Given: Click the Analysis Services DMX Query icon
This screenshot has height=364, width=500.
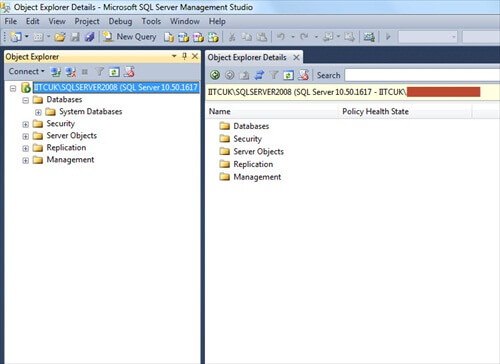Looking at the screenshot, I should [198, 37].
